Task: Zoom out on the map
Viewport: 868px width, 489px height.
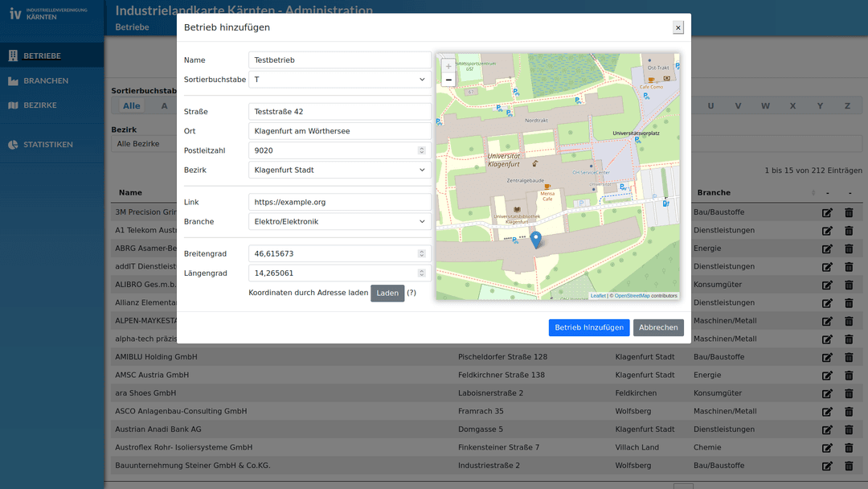Action: coord(448,80)
